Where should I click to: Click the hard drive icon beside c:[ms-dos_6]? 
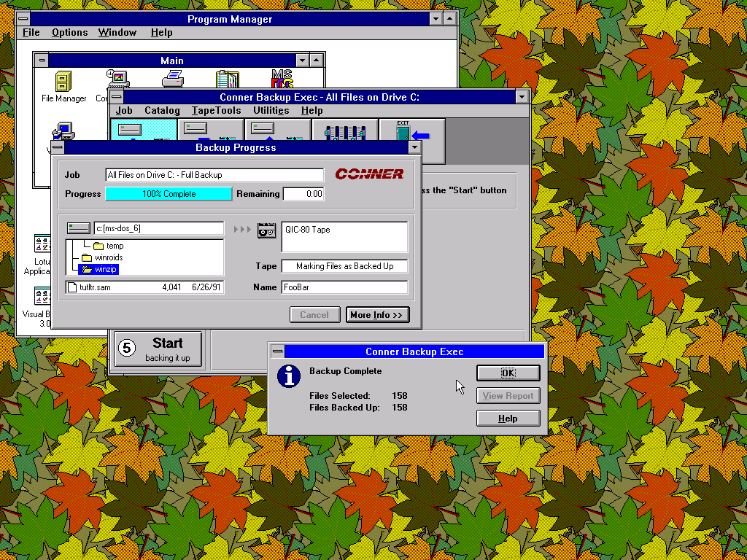click(x=79, y=228)
